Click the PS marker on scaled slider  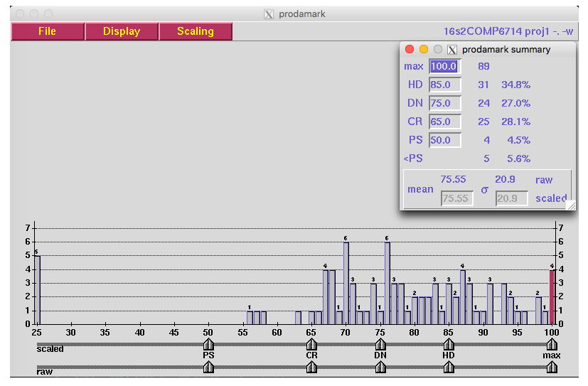click(x=208, y=345)
